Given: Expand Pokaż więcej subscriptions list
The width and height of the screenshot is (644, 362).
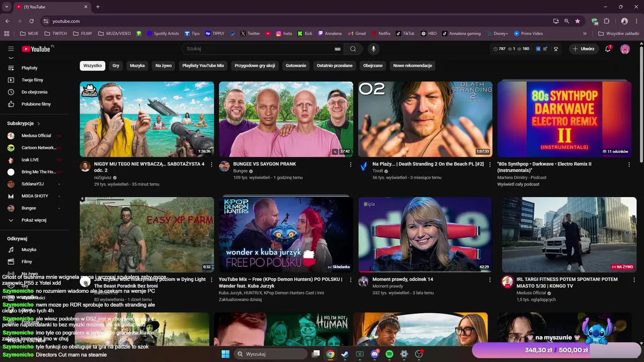Looking at the screenshot, I should 34,220.
